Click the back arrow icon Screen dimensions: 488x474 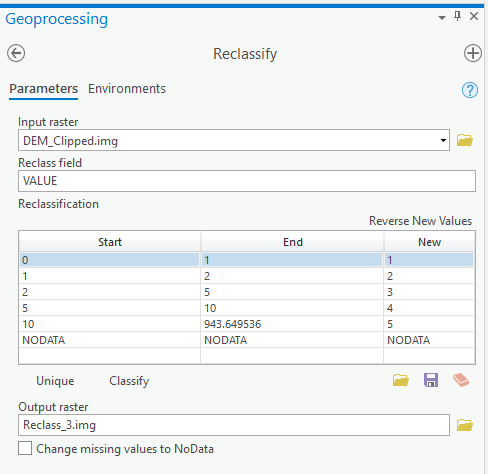coord(16,53)
